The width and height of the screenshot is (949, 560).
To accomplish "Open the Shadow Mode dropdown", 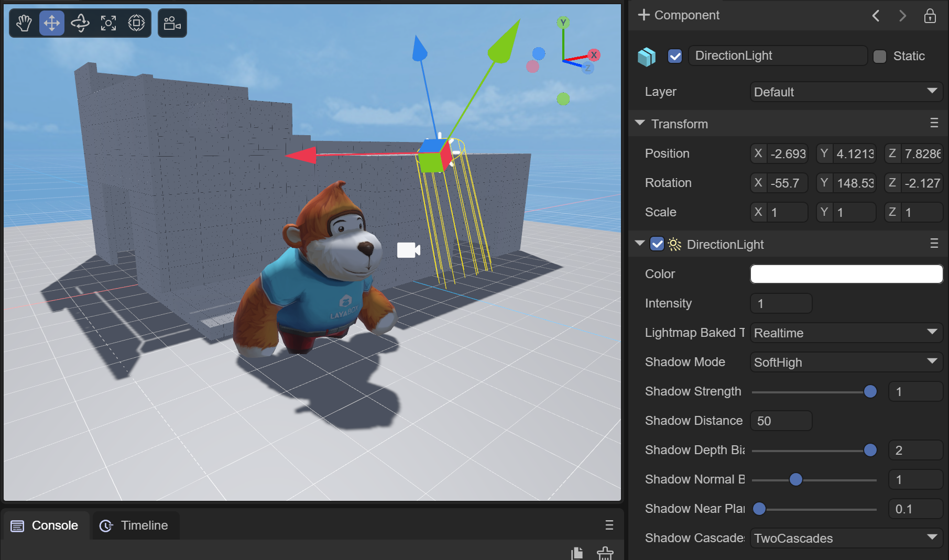I will click(x=846, y=363).
